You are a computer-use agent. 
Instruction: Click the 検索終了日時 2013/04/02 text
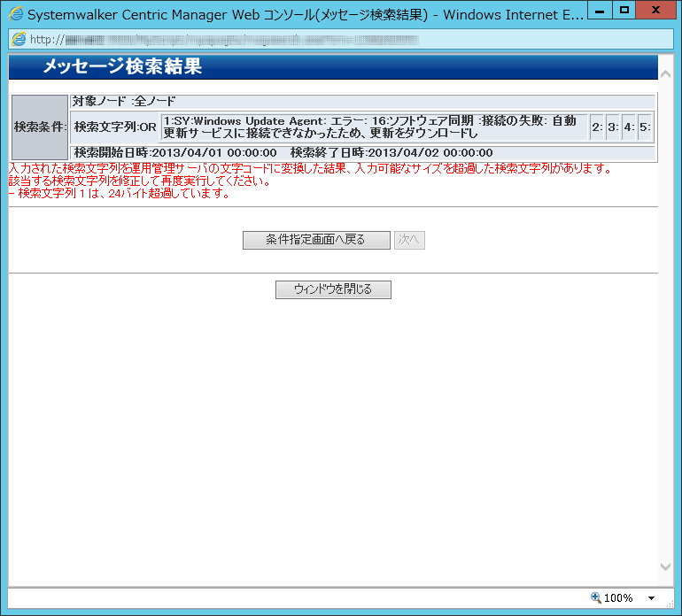391,153
